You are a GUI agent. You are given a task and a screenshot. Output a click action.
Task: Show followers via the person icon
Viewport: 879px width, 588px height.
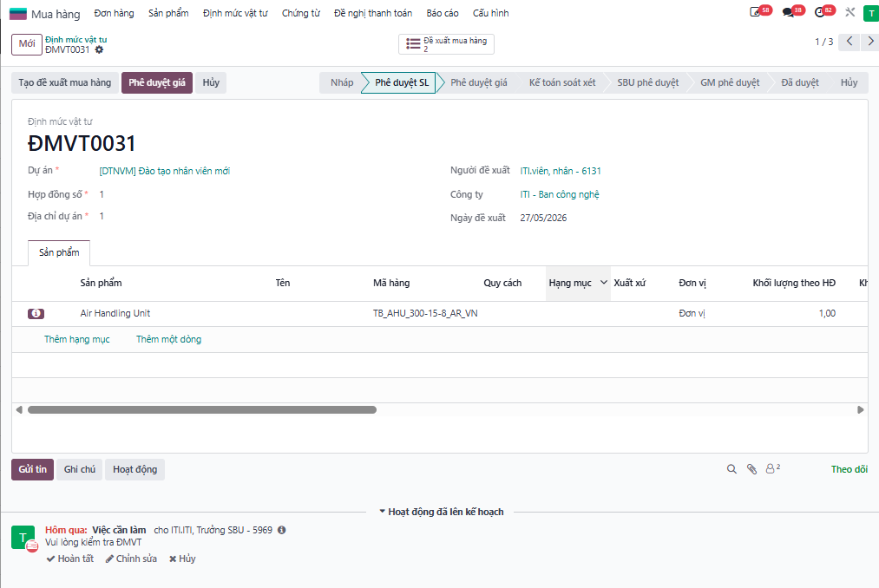[x=772, y=468]
